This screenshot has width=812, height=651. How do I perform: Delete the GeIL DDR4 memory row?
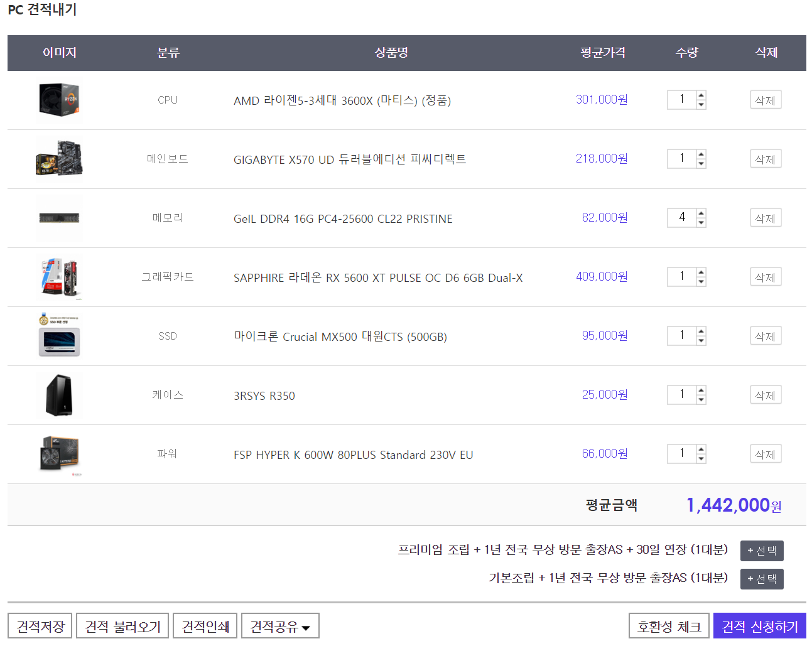[x=766, y=218]
